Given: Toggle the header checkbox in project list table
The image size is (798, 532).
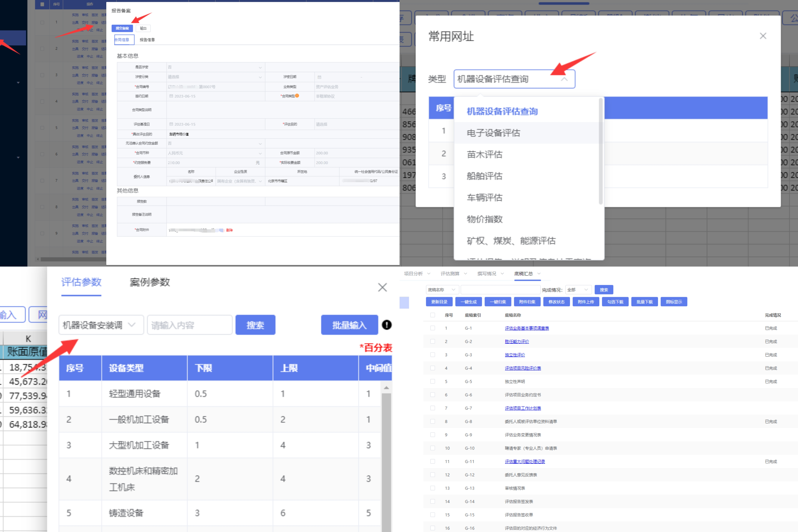Looking at the screenshot, I should 42,4.
